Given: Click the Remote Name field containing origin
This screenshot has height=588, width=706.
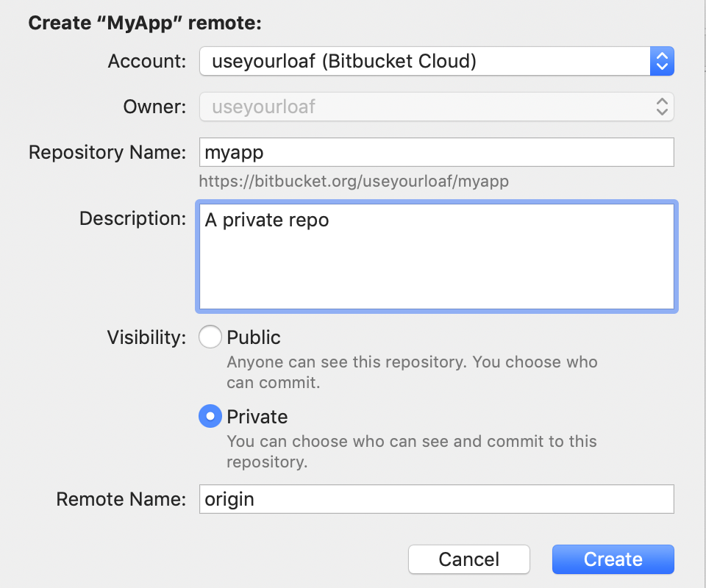Looking at the screenshot, I should point(436,499).
